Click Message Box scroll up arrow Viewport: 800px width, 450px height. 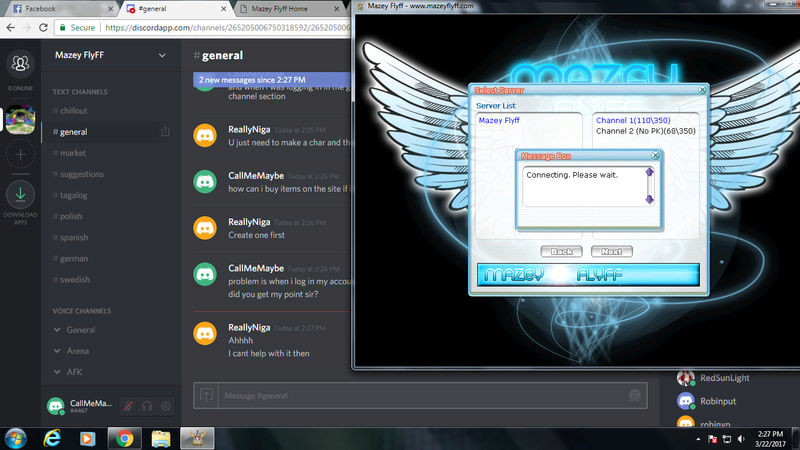pos(649,172)
